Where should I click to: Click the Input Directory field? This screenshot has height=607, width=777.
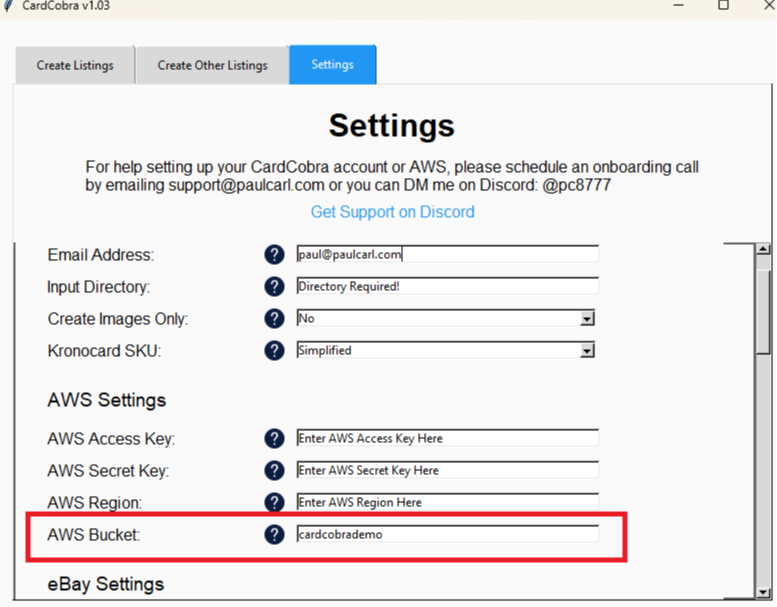pyautogui.click(x=447, y=286)
